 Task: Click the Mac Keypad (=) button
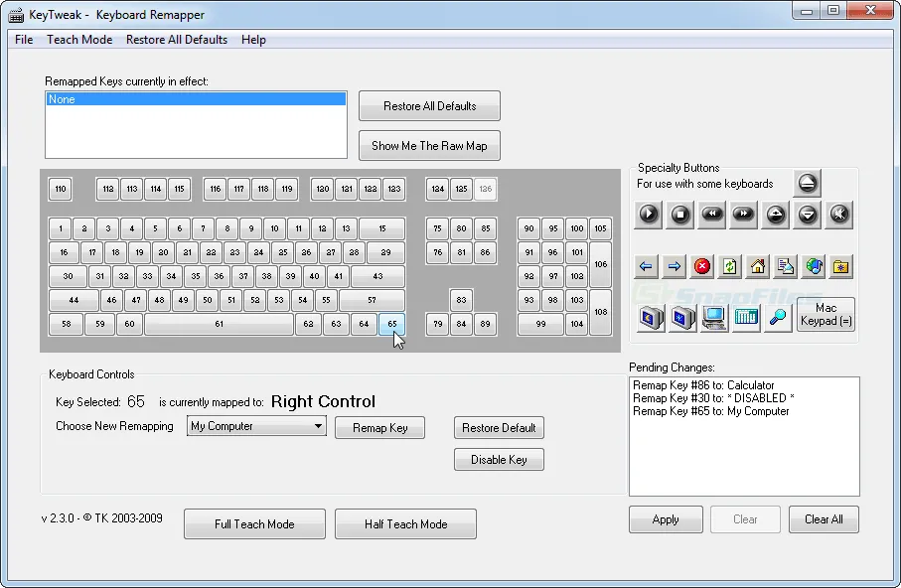[826, 315]
